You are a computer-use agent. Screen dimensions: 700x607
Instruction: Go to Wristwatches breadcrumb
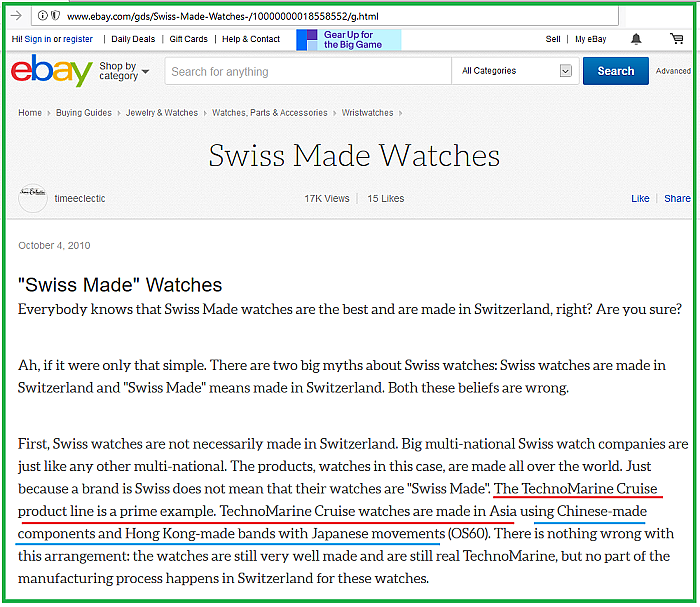(x=367, y=113)
